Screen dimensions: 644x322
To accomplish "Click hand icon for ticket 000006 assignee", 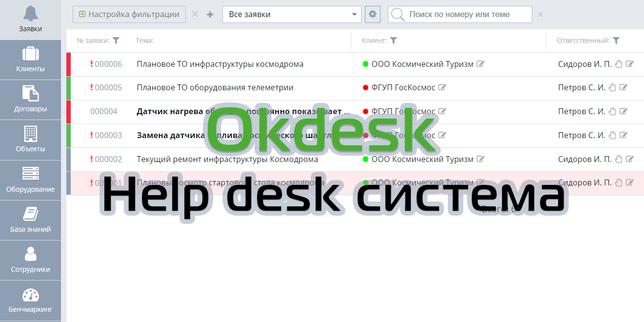I will 619,64.
